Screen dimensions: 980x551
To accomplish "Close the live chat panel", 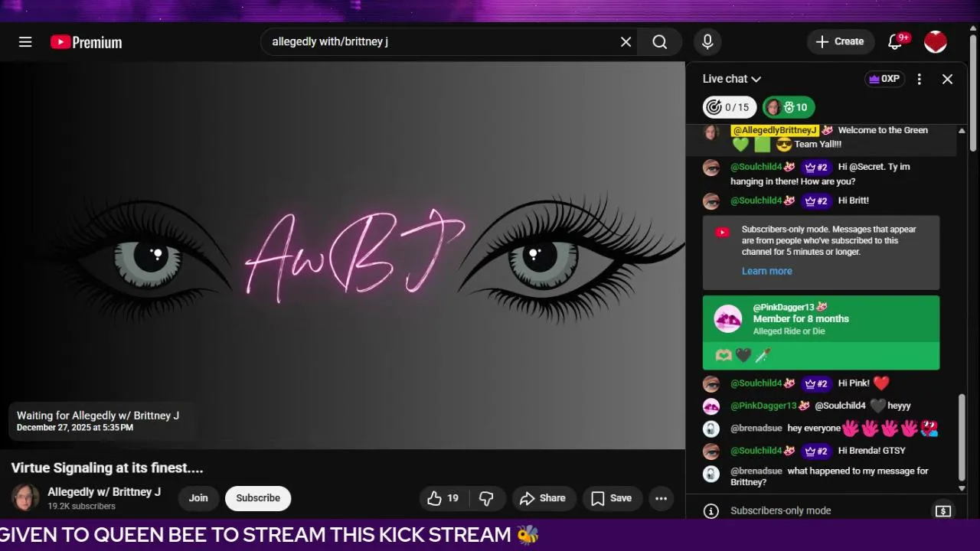I will [947, 79].
